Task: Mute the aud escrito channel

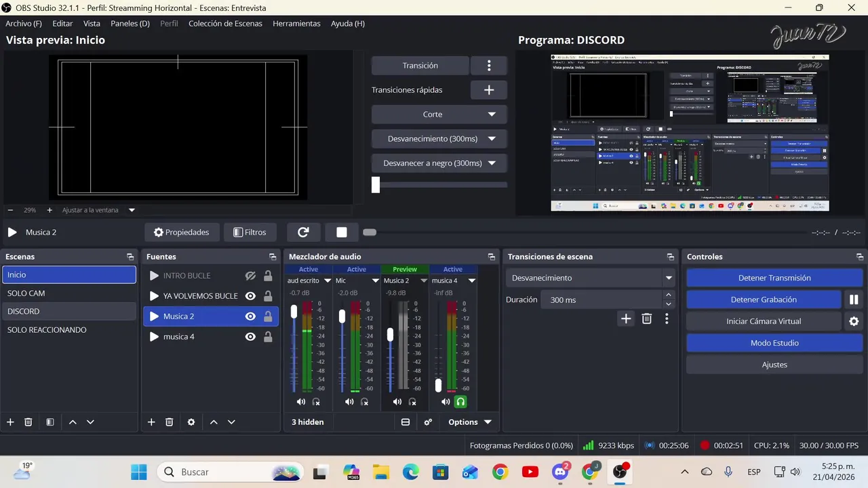Action: [x=301, y=402]
